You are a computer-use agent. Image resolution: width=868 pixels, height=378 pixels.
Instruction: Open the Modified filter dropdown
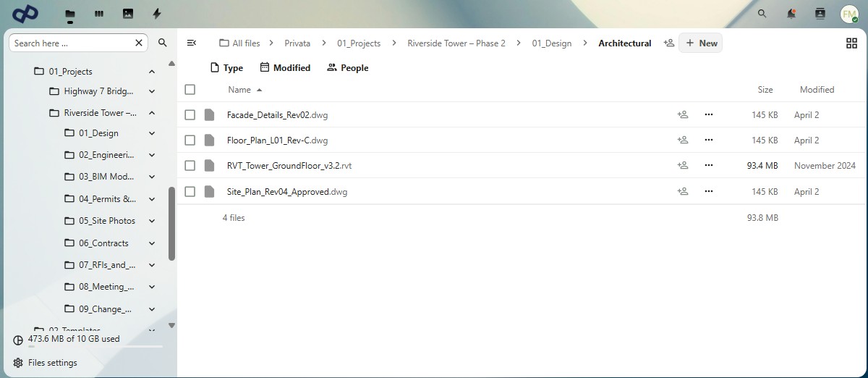(285, 68)
